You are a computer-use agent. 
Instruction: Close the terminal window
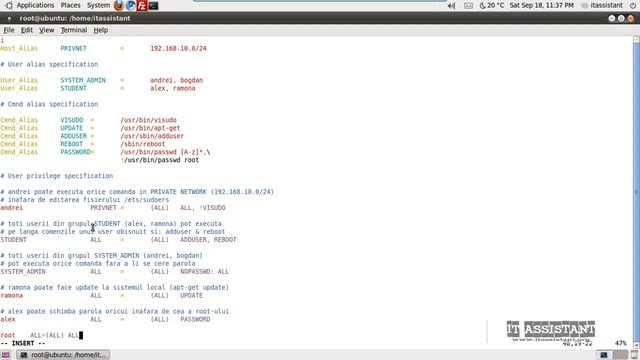pyautogui.click(x=631, y=18)
